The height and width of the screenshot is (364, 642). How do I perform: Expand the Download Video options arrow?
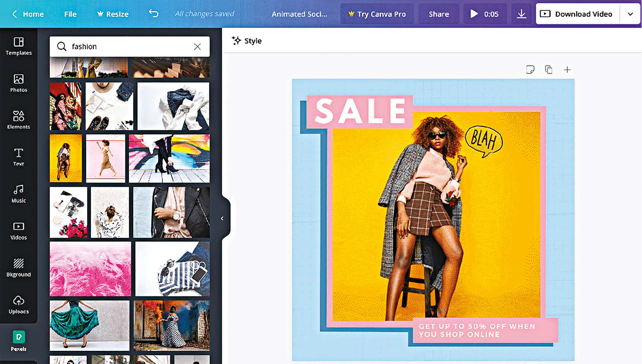tap(630, 14)
